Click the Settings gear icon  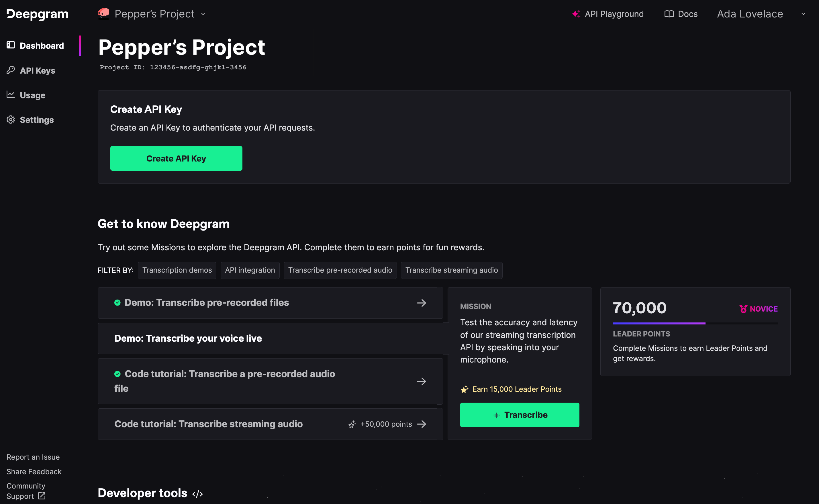point(11,120)
